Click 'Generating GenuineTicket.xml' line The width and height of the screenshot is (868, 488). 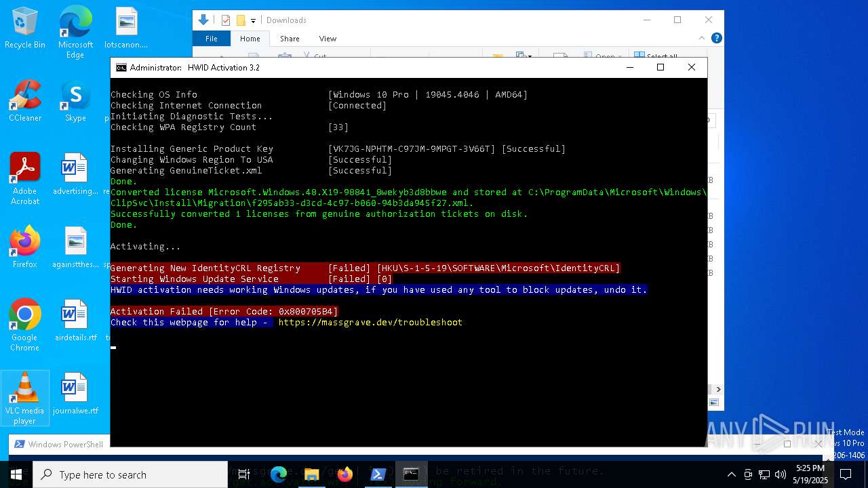click(x=252, y=170)
